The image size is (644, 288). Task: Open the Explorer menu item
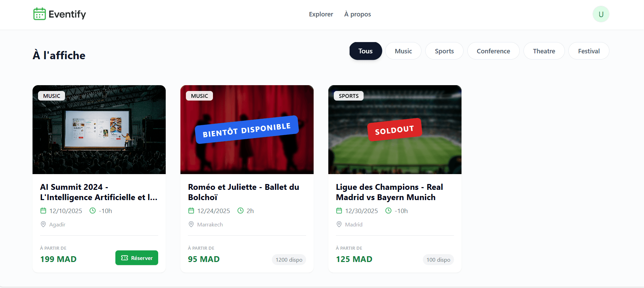[x=321, y=14]
